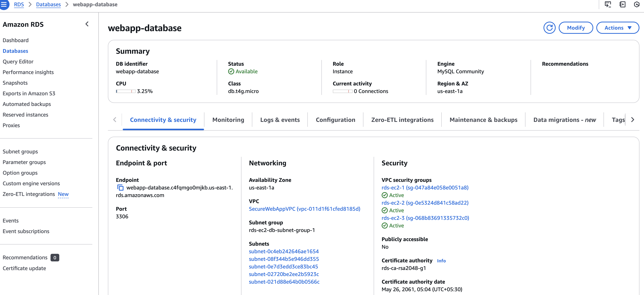
Task: Click RDS breadcrumb link
Action: pos(19,4)
